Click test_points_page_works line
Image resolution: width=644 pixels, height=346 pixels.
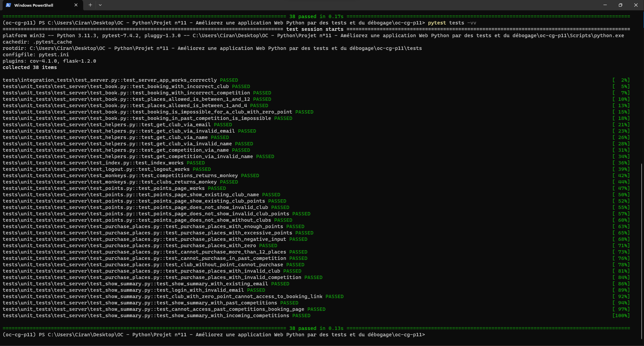click(114, 188)
